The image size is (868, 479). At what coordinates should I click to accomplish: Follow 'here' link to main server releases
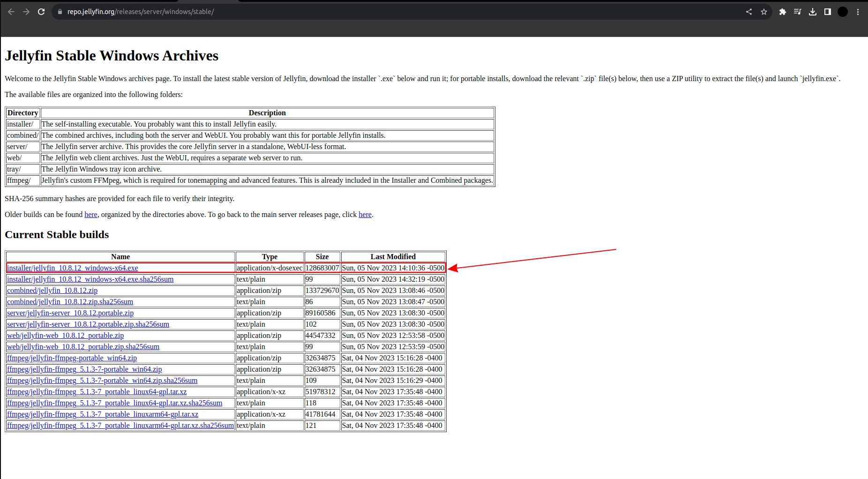click(365, 215)
